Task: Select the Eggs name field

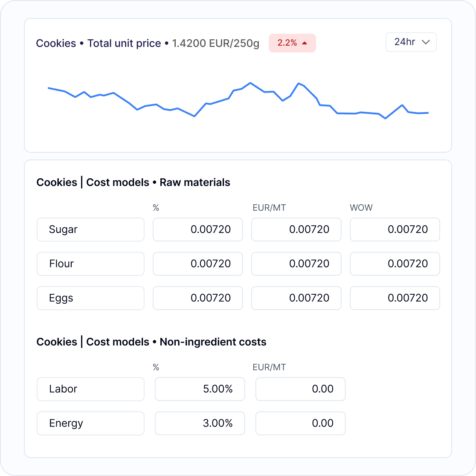Action: coord(90,298)
